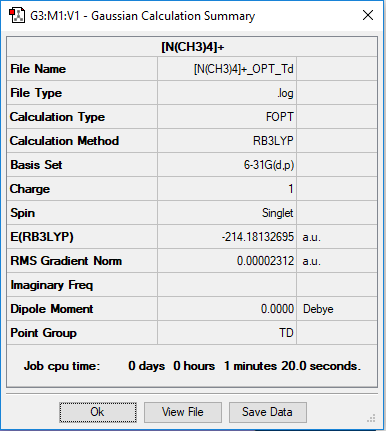Select the Basis Set 6-31G(d,p) cell

tap(227, 165)
